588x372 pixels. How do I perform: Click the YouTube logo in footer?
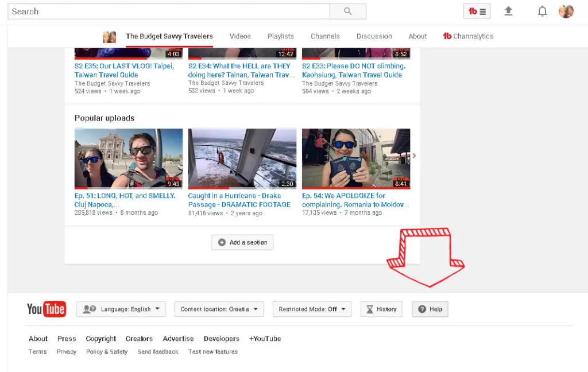tap(47, 309)
